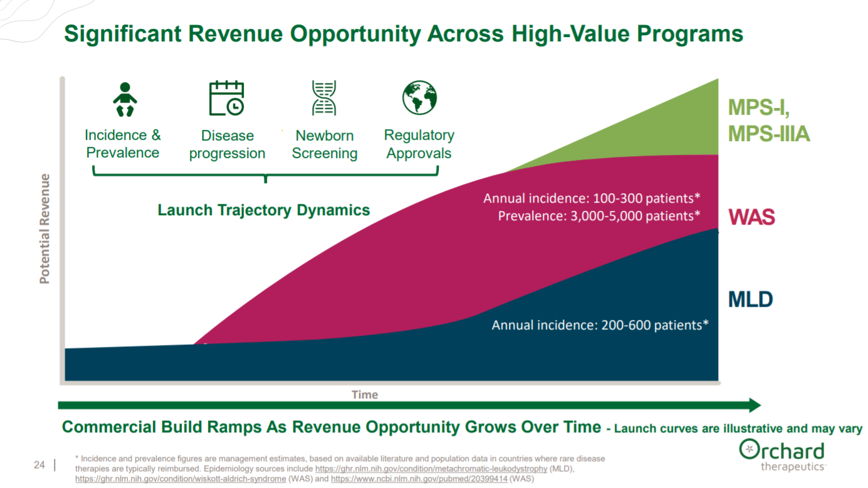Click the 'Newborn Screening' label

[325, 145]
